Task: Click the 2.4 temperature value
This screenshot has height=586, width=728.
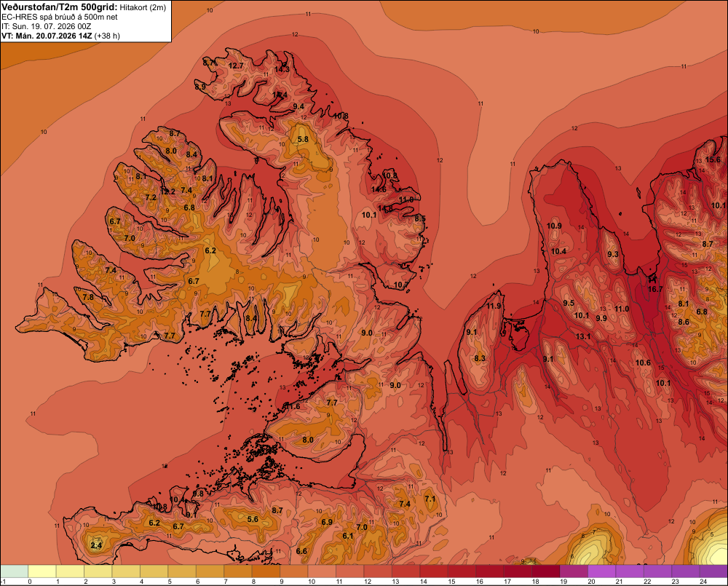Action: 96,545
